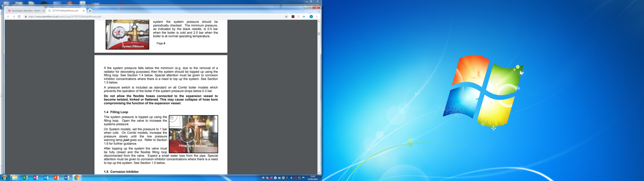Switch to the Downloads | Warmflow tab
The width and height of the screenshot is (644, 181).
[25, 11]
